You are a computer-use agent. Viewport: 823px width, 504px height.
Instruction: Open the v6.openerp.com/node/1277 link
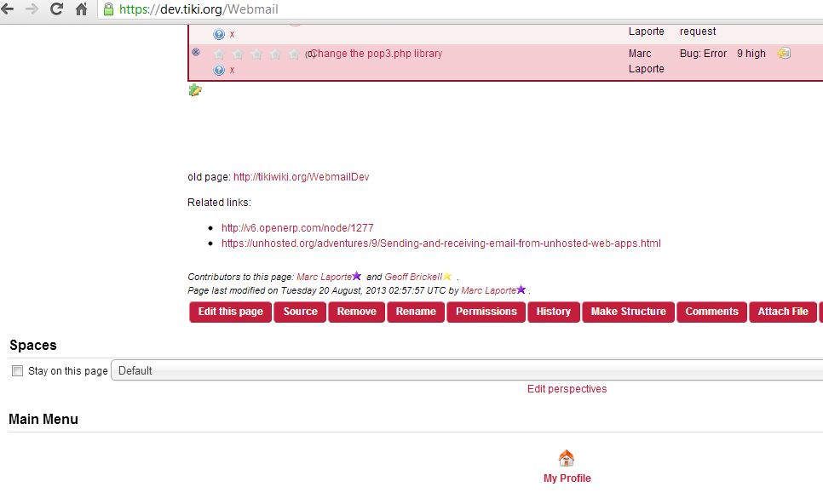click(x=297, y=228)
